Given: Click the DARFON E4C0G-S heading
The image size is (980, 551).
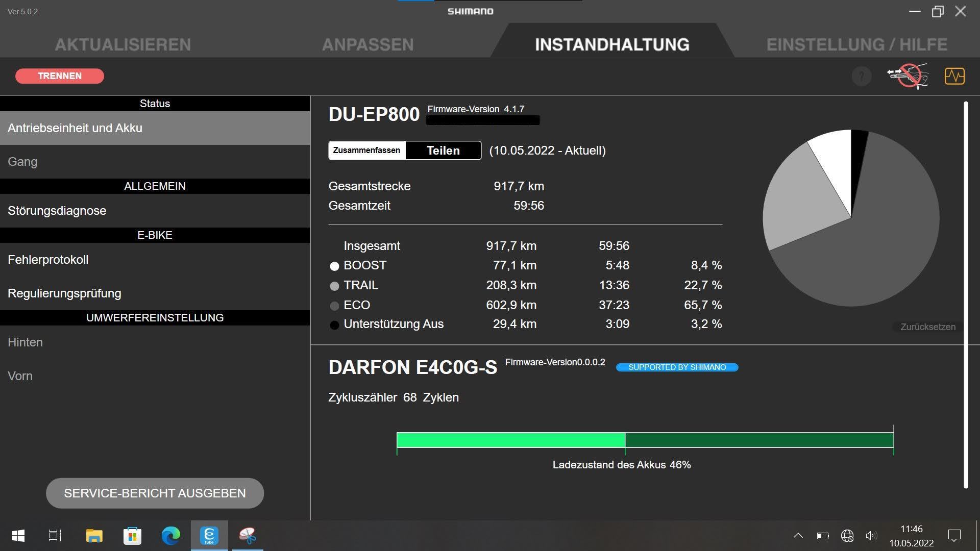Looking at the screenshot, I should (x=413, y=368).
